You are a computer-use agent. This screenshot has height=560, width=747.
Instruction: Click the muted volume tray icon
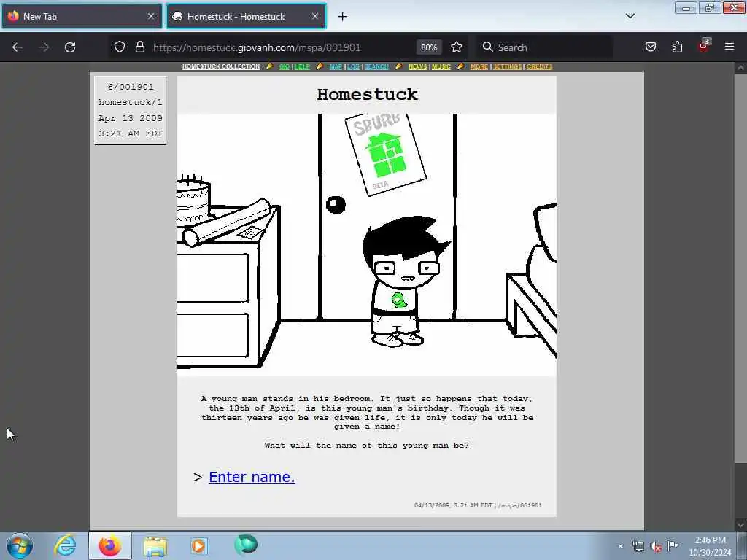[656, 546]
